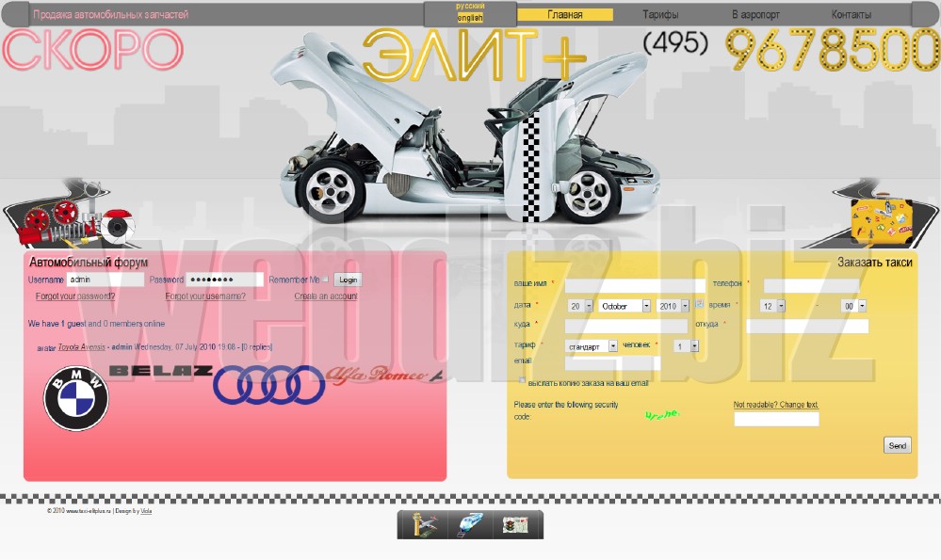Image resolution: width=941 pixels, height=560 pixels.
Task: Open the month dropdown showing October
Action: tap(625, 306)
